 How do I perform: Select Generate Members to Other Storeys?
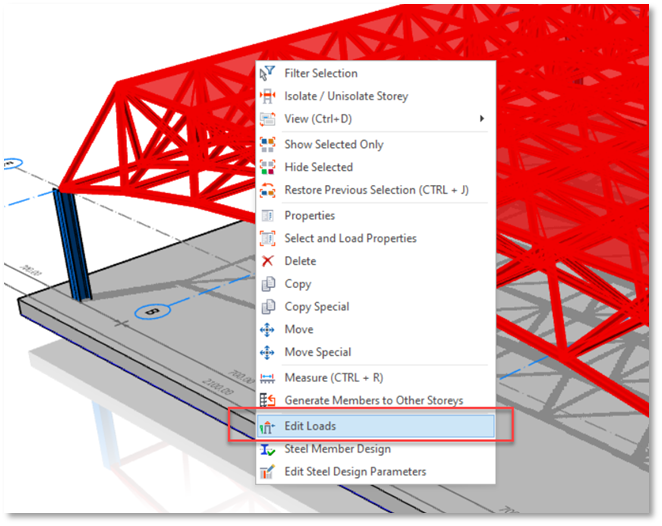click(x=373, y=400)
